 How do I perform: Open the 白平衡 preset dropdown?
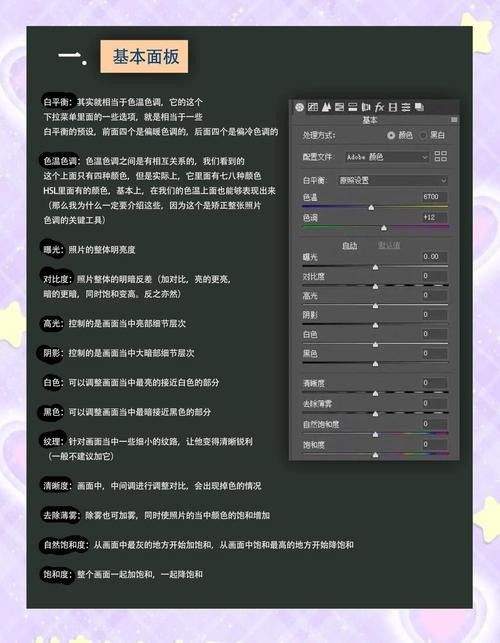(x=393, y=180)
